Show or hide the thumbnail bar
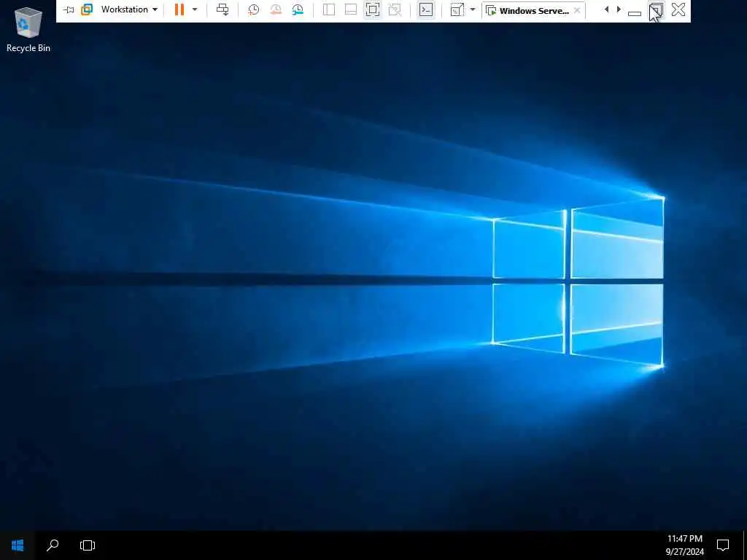747x560 pixels. (x=351, y=9)
